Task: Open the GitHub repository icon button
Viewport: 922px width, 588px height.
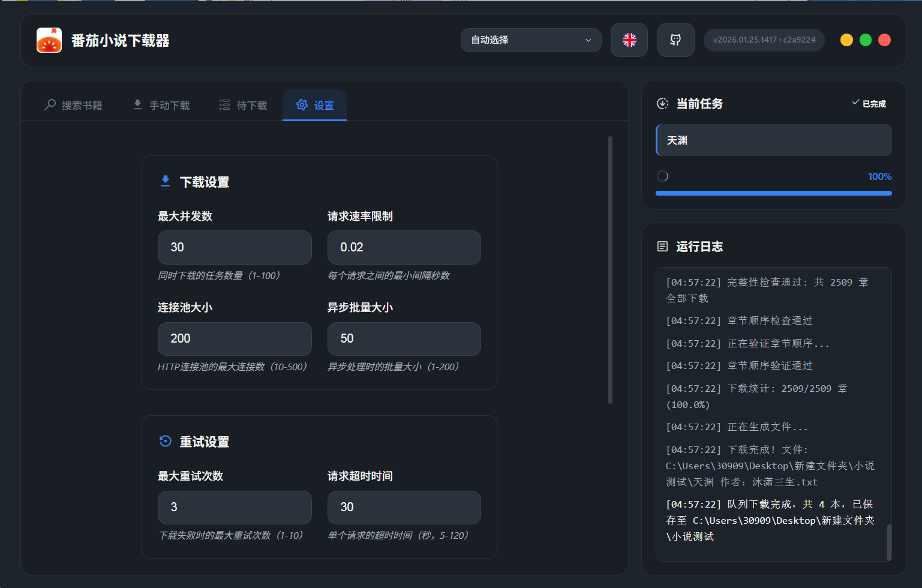Action: click(675, 40)
